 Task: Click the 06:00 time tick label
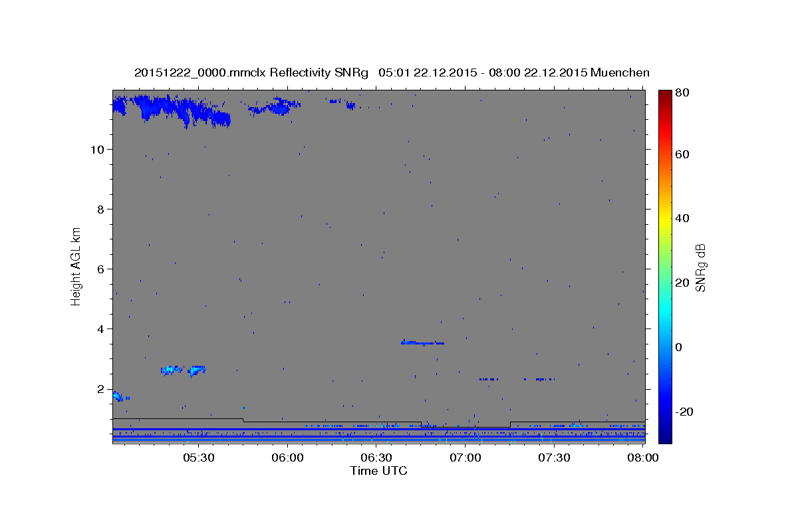[x=287, y=458]
